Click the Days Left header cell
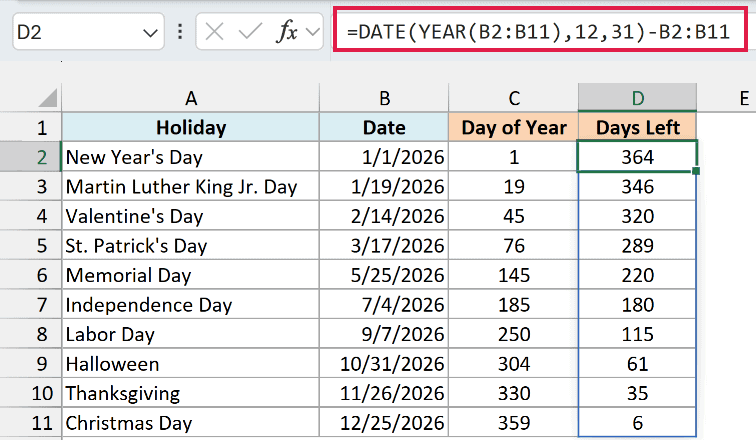Viewport: 756px width, 440px height. tap(637, 127)
